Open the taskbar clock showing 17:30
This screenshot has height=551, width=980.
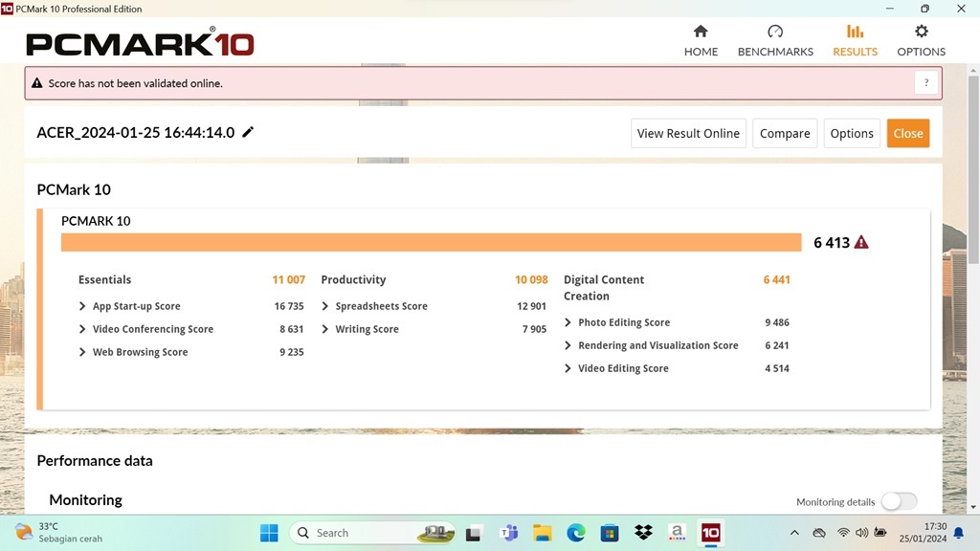click(923, 532)
